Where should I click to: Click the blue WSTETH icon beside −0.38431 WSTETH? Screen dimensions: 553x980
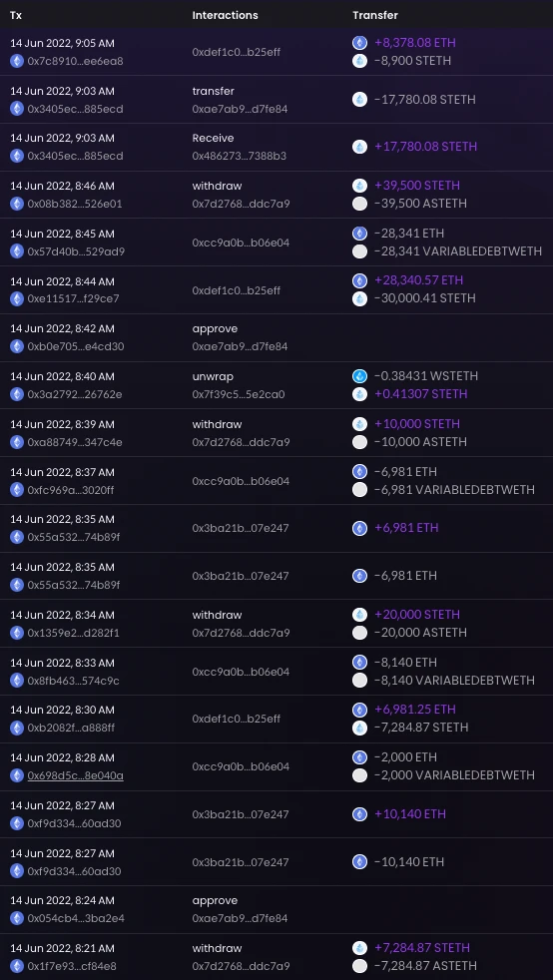click(x=359, y=376)
